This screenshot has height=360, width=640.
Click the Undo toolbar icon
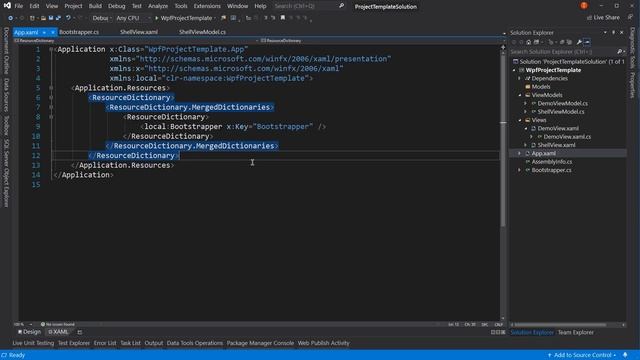68,18
